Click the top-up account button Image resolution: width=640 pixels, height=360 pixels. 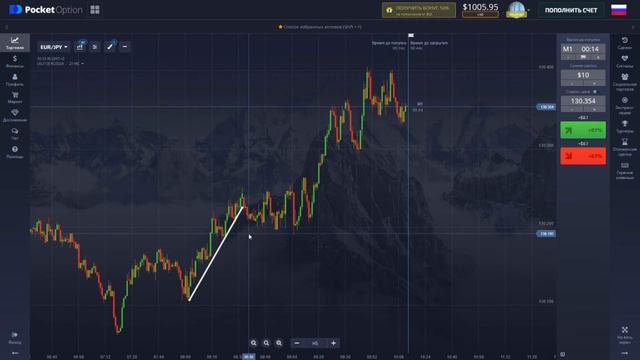pyautogui.click(x=571, y=10)
